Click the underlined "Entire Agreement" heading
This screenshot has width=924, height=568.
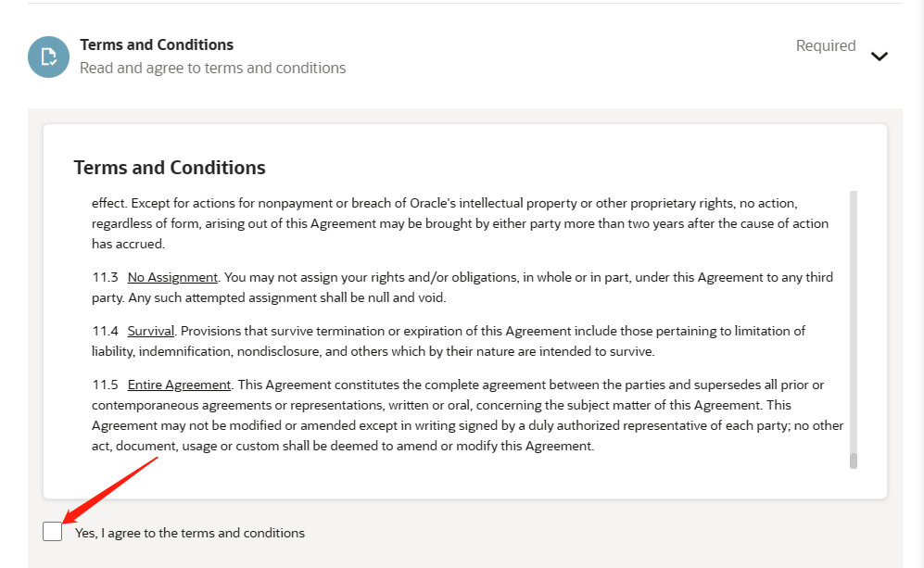[x=179, y=385]
